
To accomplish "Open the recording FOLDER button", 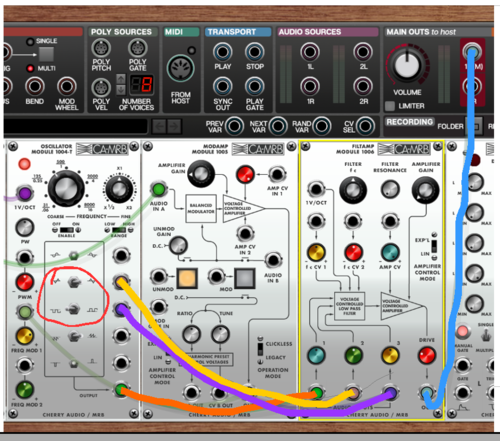I will 475,126.
